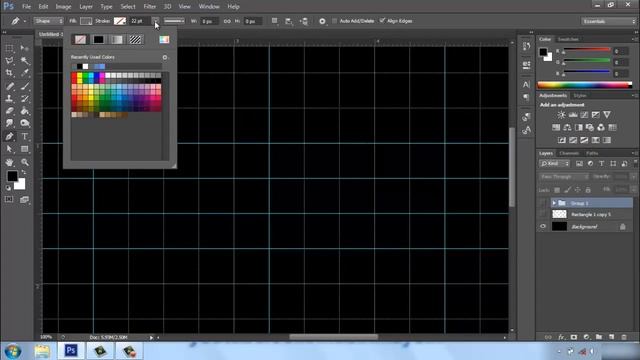
Task: Click the color spectrum ramp
Action: [584, 85]
